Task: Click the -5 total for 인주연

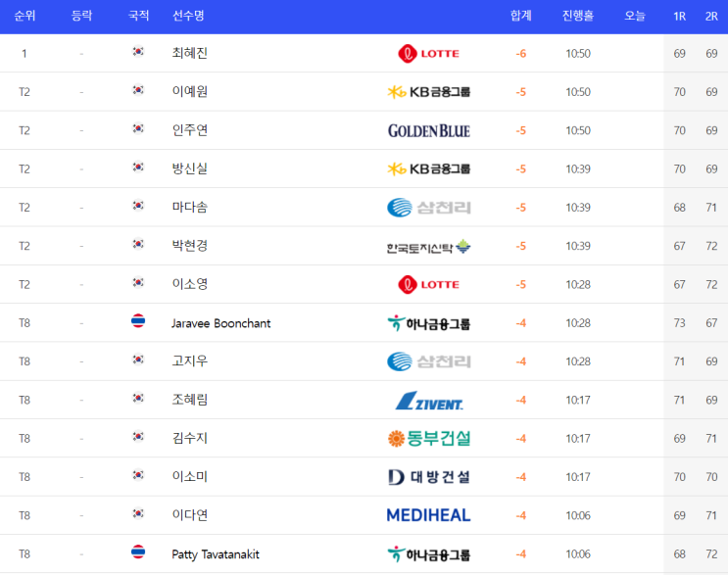Action: [x=521, y=130]
